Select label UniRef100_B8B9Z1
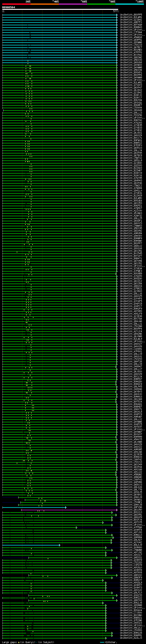The image size is (146, 644). tap(131, 618)
